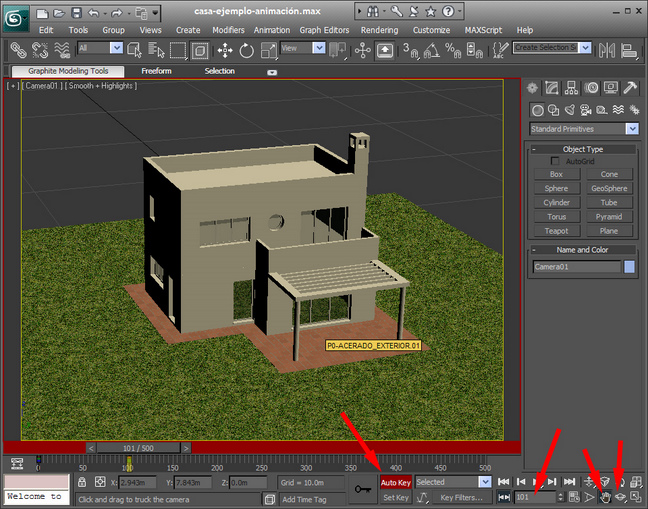This screenshot has height=509, width=648.
Task: Enable the AutoGrid checkbox
Action: coord(556,161)
